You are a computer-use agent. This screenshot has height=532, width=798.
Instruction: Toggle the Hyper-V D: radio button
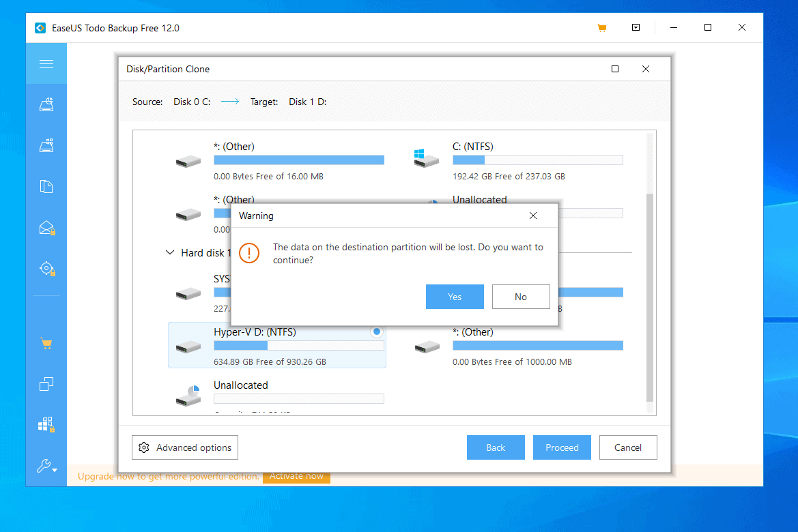377,331
